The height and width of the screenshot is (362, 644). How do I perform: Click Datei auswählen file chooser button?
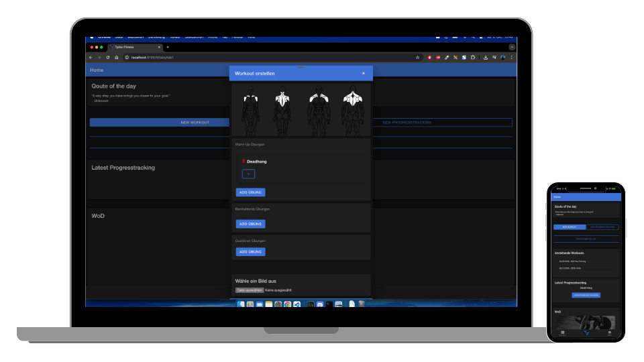250,290
